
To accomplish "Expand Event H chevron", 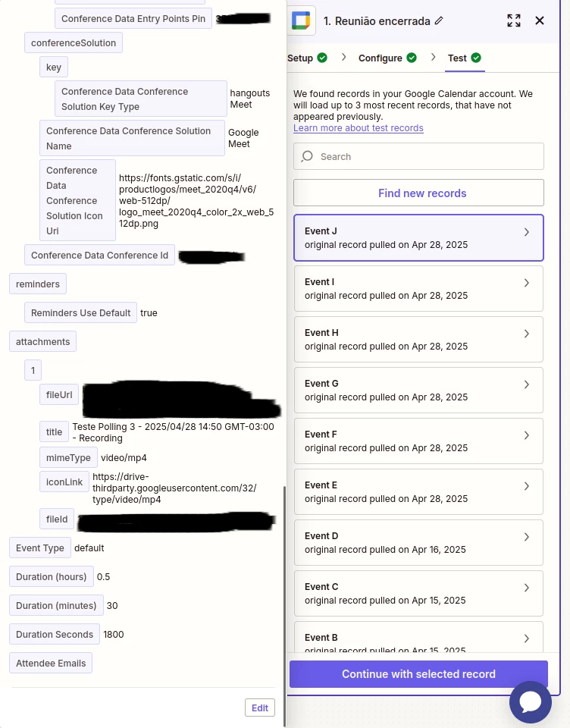I will (526, 334).
